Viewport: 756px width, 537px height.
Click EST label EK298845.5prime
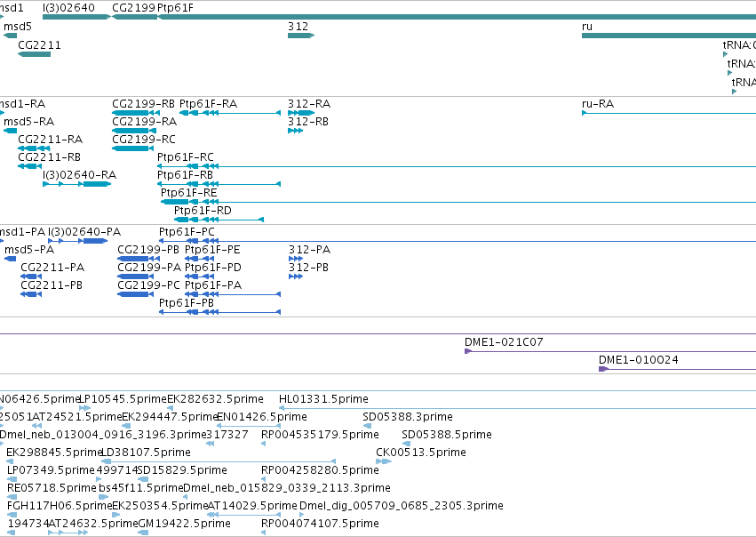54,453
